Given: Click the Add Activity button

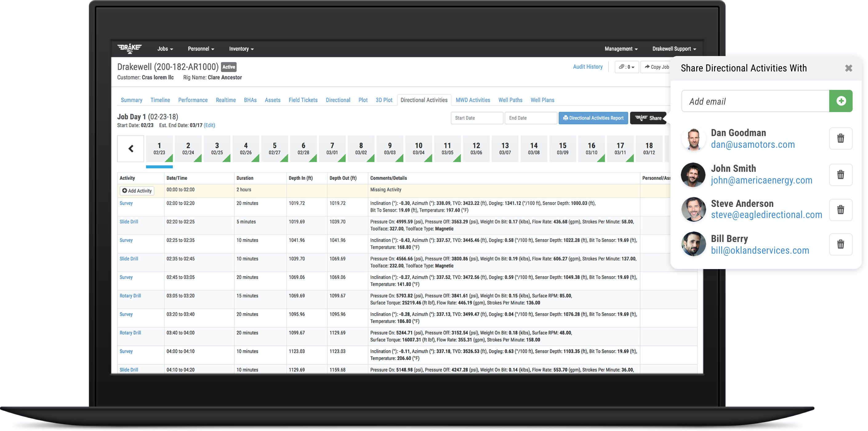Looking at the screenshot, I should coord(137,191).
